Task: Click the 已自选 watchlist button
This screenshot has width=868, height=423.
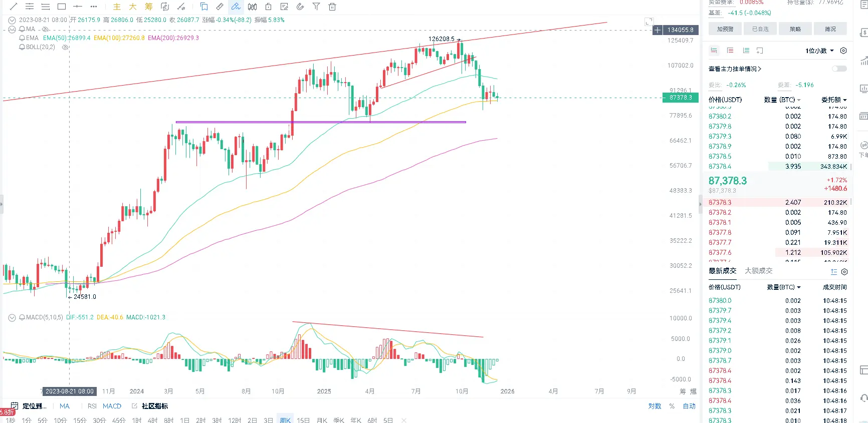Action: coord(760,29)
